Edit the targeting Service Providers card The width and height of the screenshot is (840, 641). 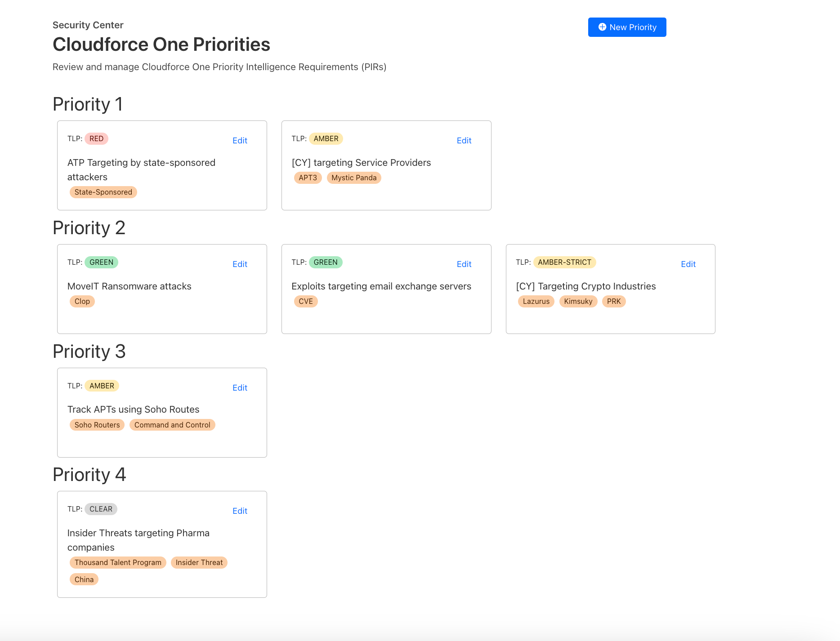tap(464, 141)
